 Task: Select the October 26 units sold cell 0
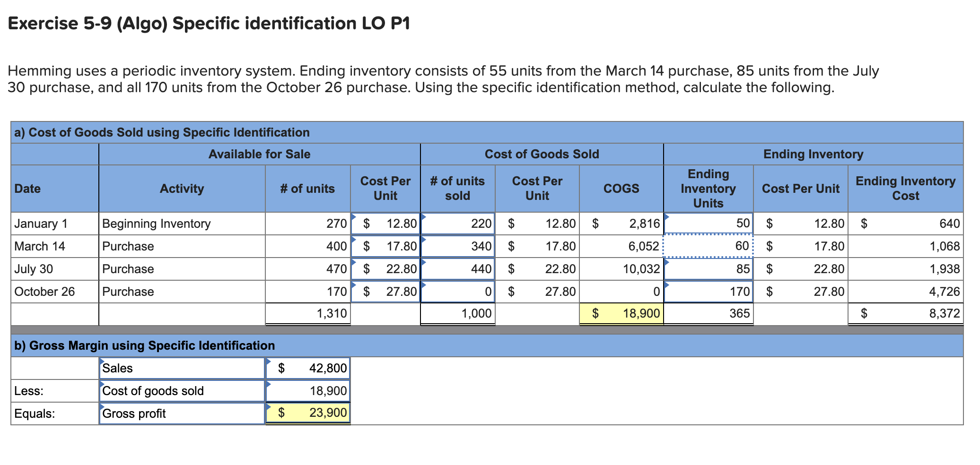click(x=458, y=292)
